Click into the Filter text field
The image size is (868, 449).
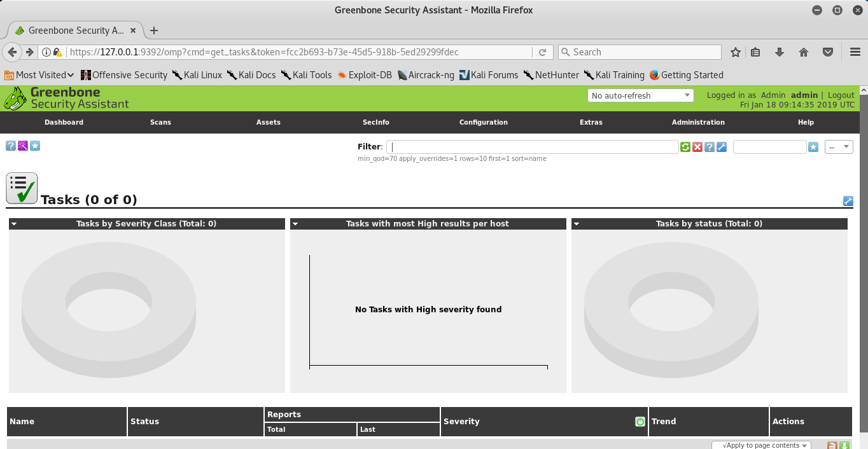(x=532, y=147)
